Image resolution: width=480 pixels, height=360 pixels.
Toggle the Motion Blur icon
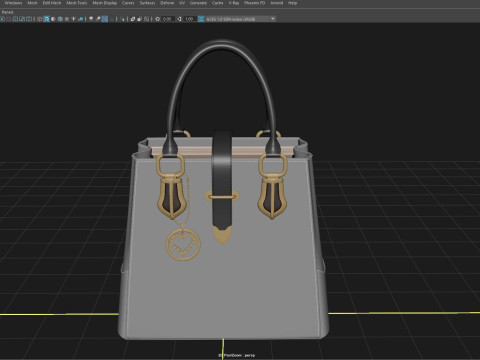pos(98,19)
